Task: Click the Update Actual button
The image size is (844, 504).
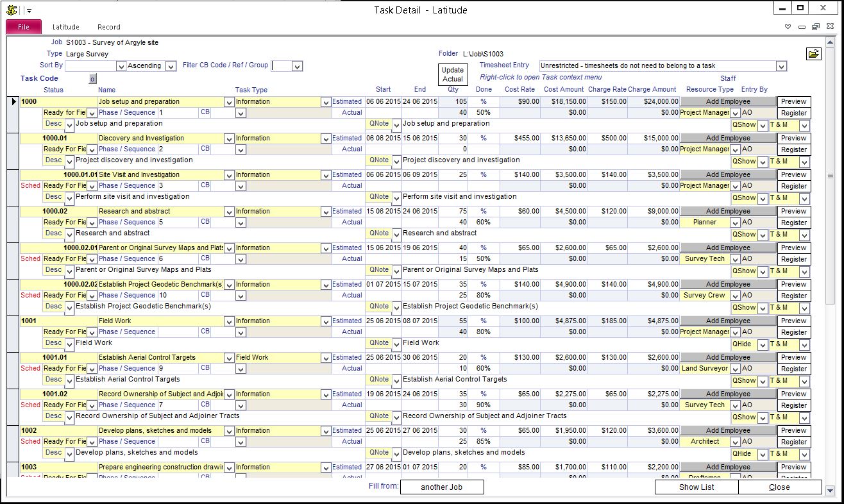Action: [452, 74]
